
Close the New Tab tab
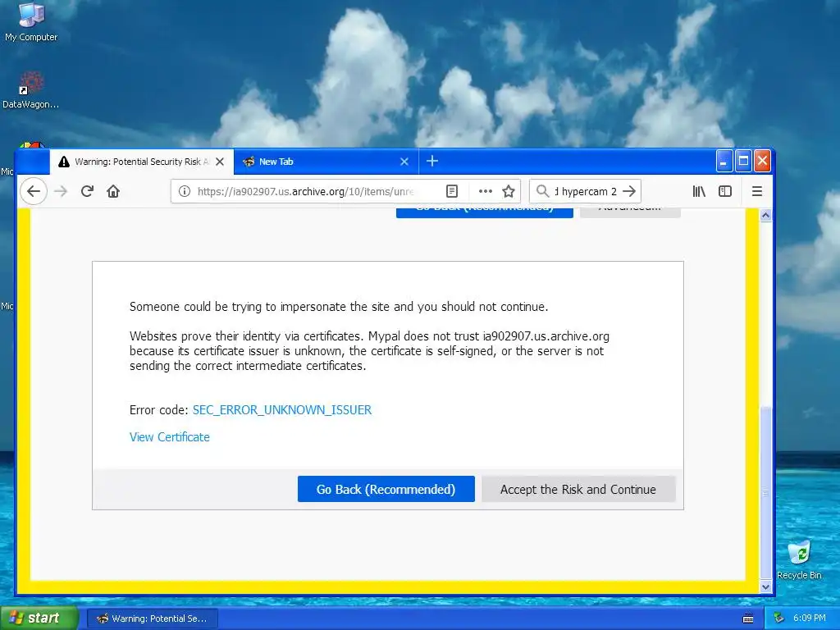tap(404, 162)
